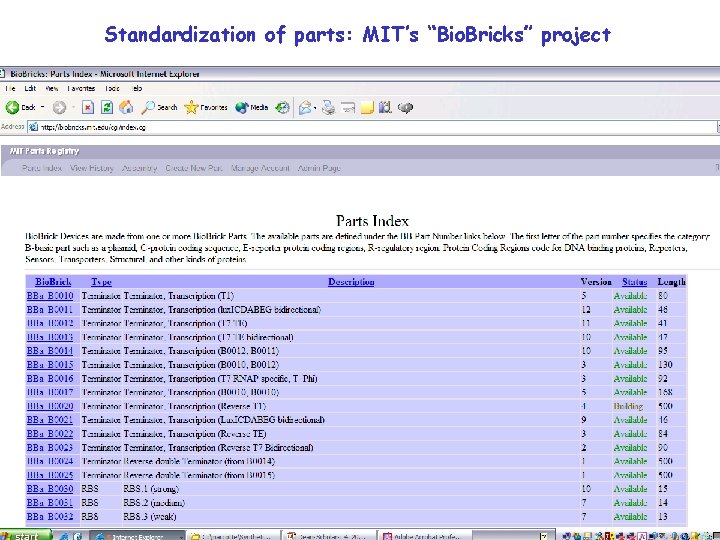The width and height of the screenshot is (720, 540).
Task: Open the Tools menu
Action: pyautogui.click(x=112, y=88)
